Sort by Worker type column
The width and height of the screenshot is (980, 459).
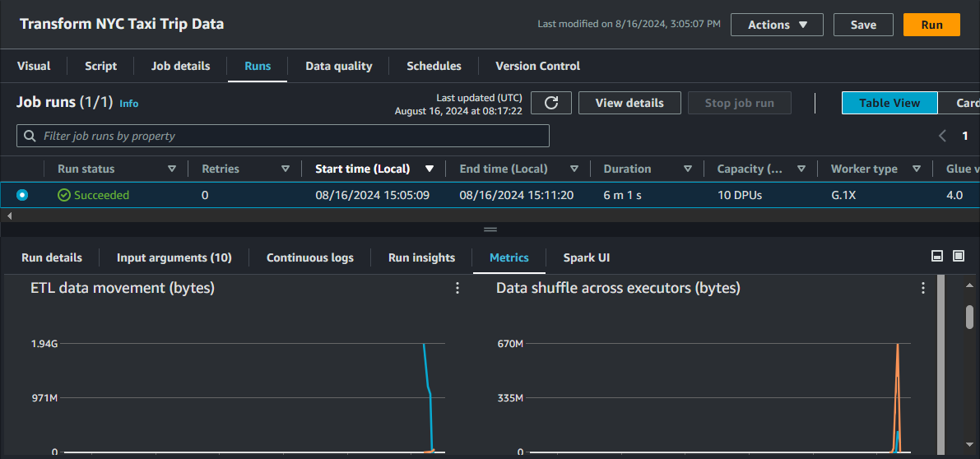917,169
